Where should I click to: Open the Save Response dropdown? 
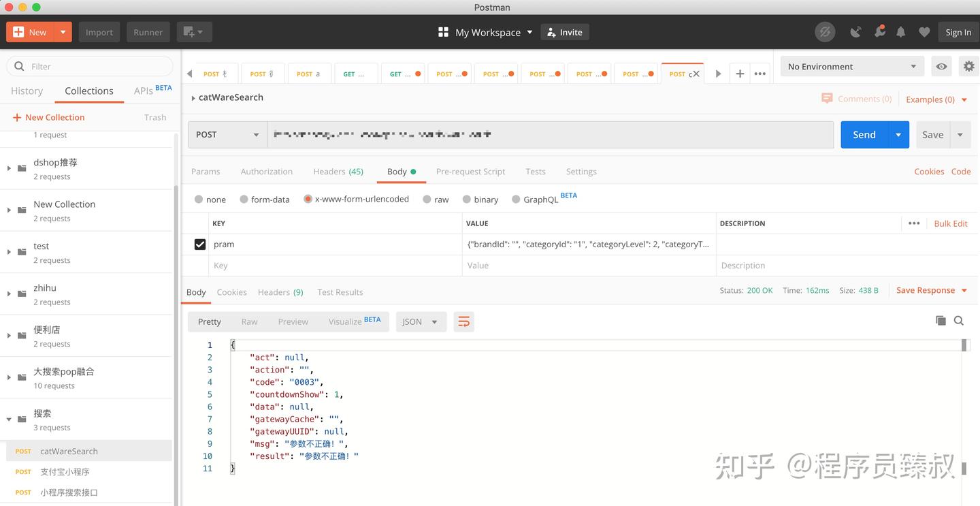click(932, 290)
